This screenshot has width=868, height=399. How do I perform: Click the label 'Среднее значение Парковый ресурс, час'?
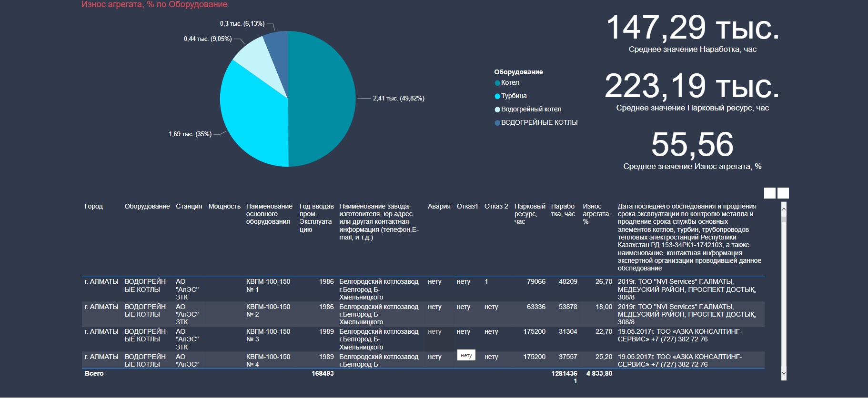692,108
